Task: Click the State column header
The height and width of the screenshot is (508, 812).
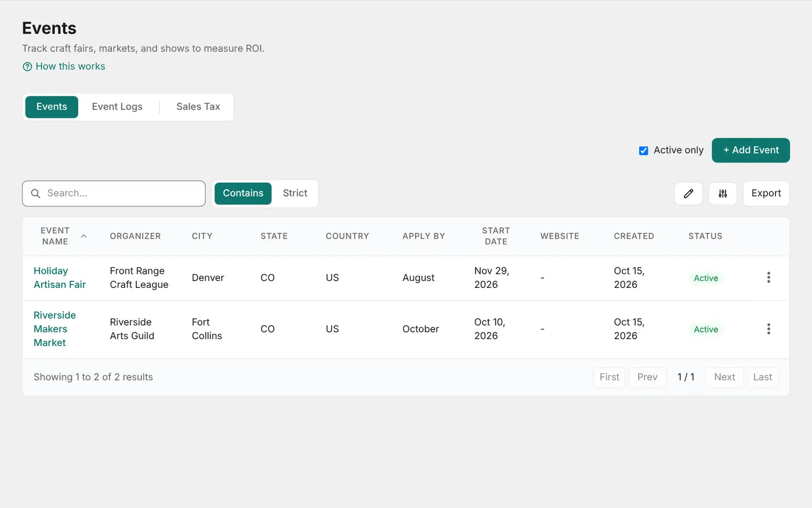Action: point(274,236)
